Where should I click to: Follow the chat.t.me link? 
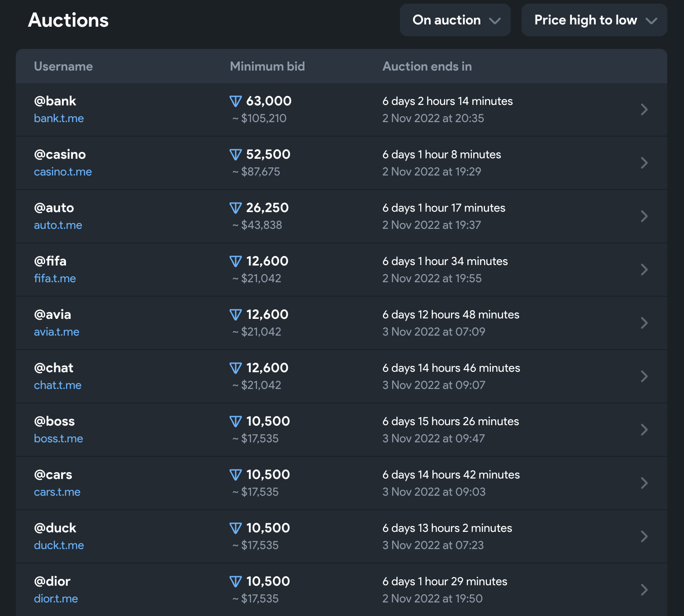coord(57,385)
